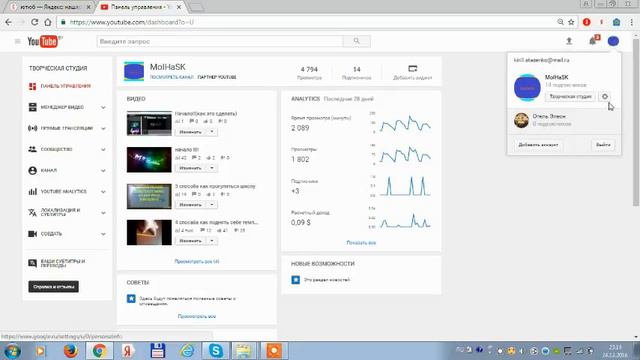The image size is (640, 360).
Task: Open a new browser tab
Action: click(x=196, y=7)
